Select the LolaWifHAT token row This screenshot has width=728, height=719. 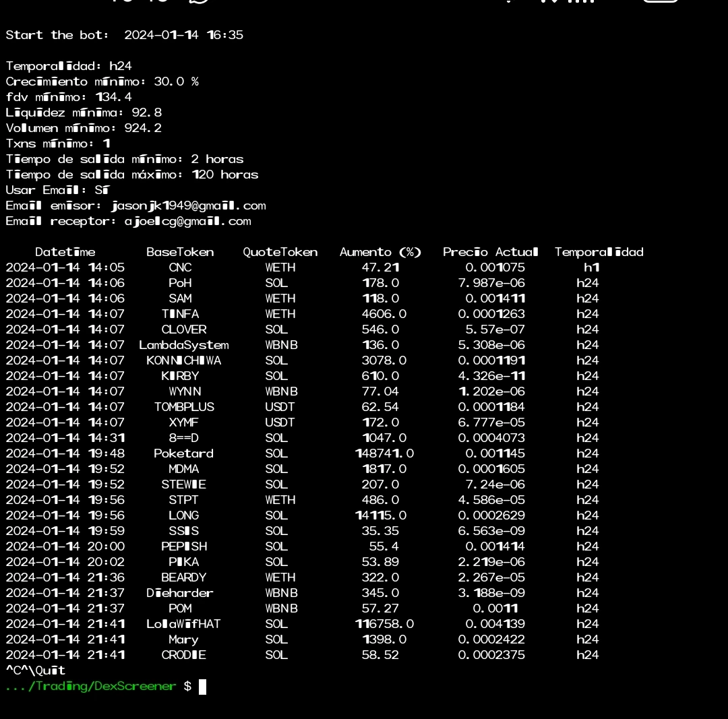(183, 623)
